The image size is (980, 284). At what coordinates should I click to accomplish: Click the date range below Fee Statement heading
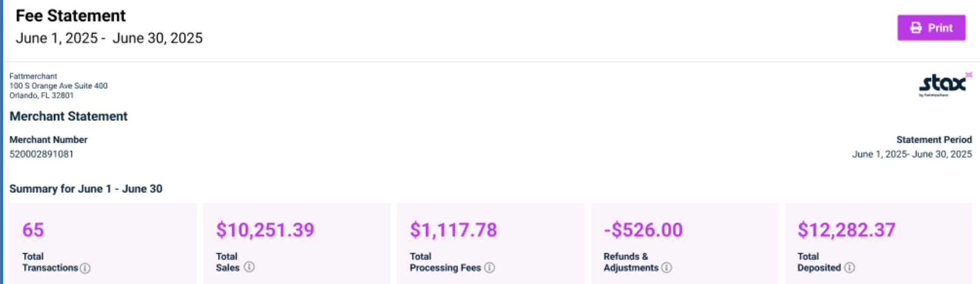pyautogui.click(x=109, y=38)
